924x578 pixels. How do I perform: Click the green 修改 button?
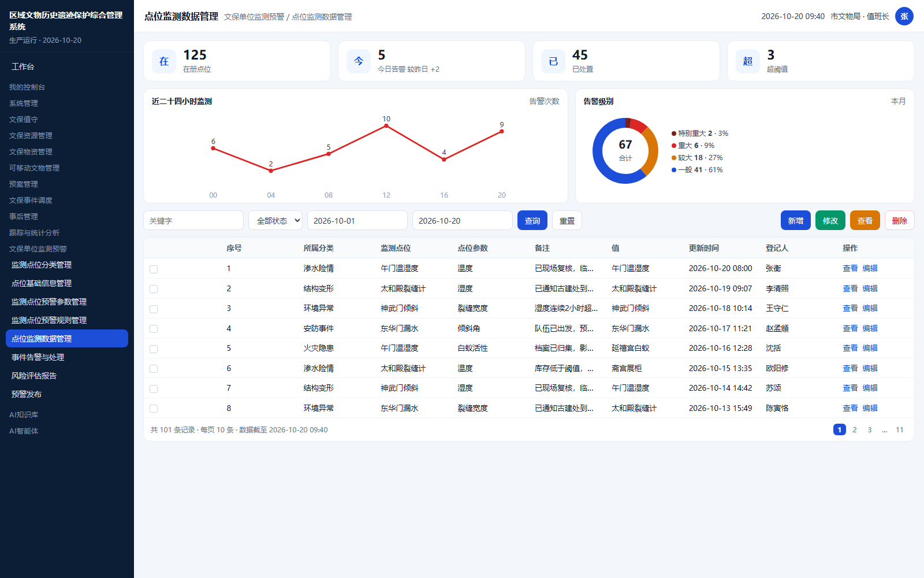coord(830,221)
